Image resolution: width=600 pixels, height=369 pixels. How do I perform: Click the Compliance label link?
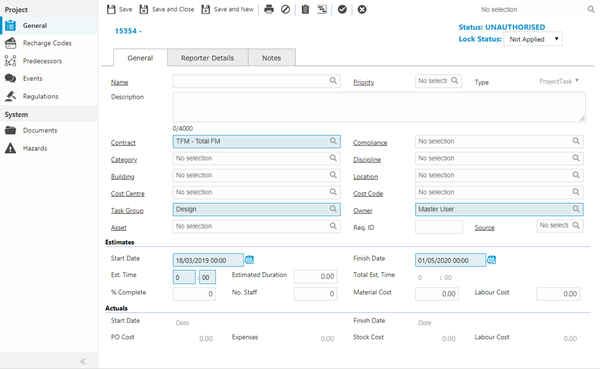[x=370, y=142]
